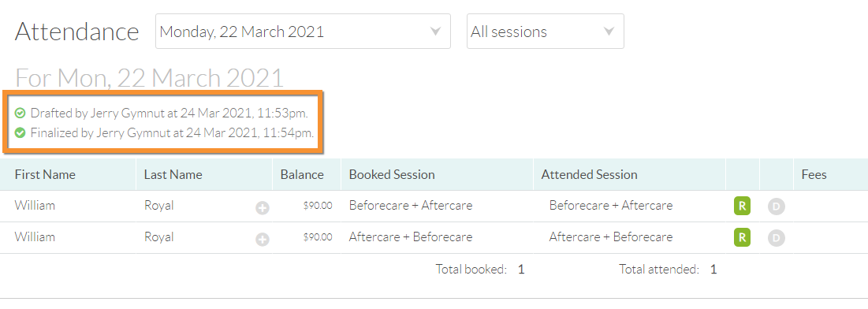Click green checkmark next to Finalized status

20,133
